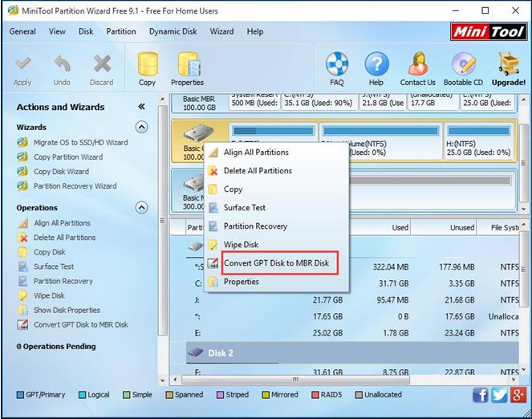Launch Copy Partition Wizard
This screenshot has width=532, height=419.
(68, 157)
